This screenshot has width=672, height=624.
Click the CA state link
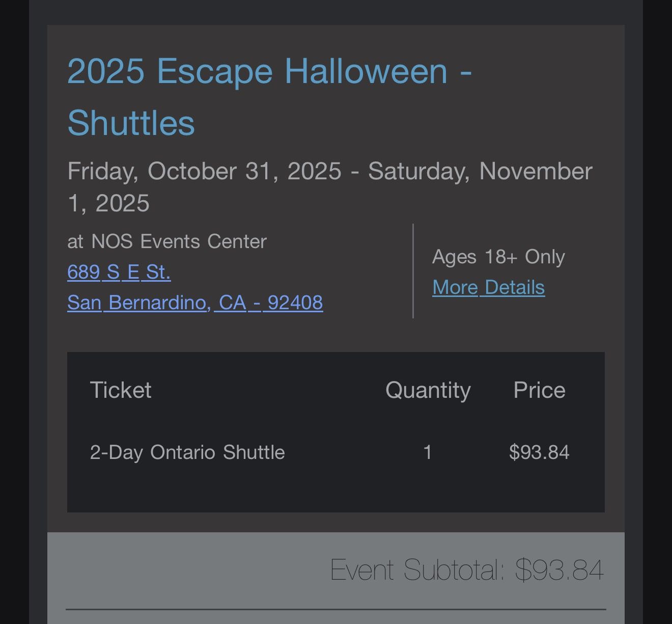(x=232, y=302)
